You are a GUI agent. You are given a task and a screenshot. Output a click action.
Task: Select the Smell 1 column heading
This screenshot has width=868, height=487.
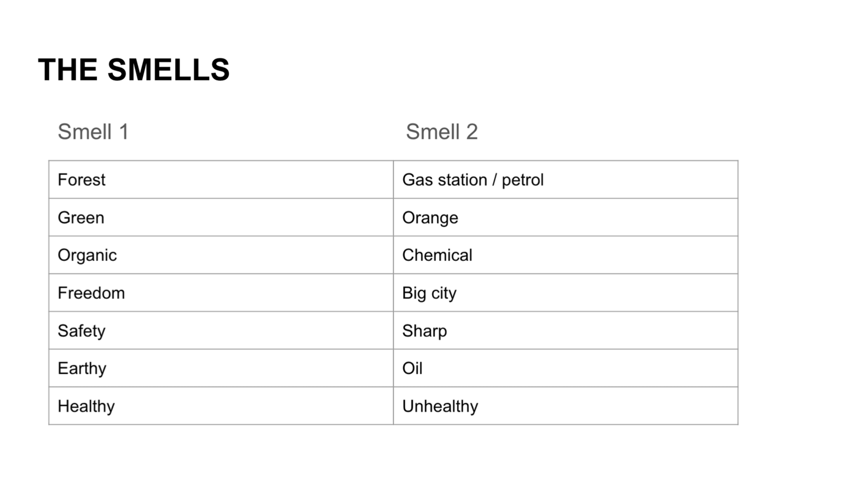click(93, 132)
